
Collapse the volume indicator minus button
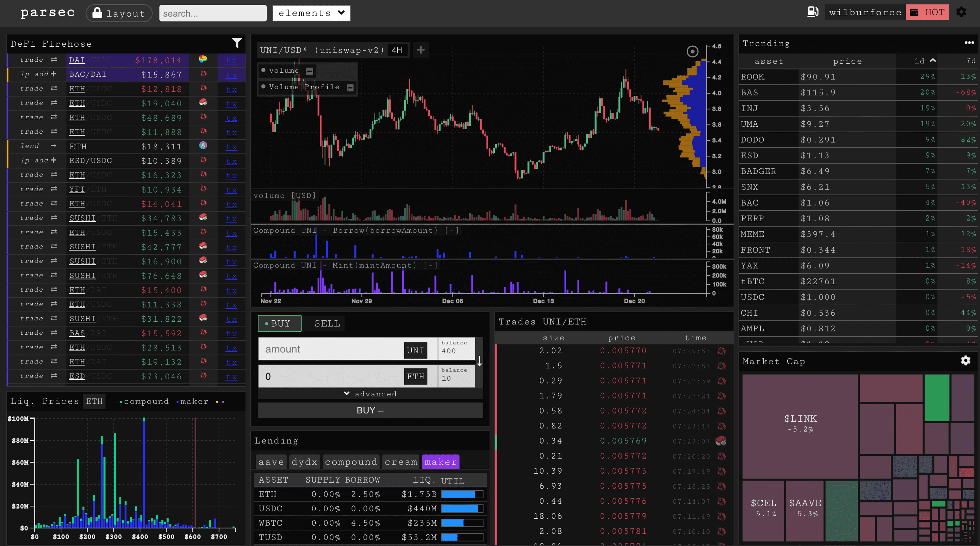coord(310,71)
